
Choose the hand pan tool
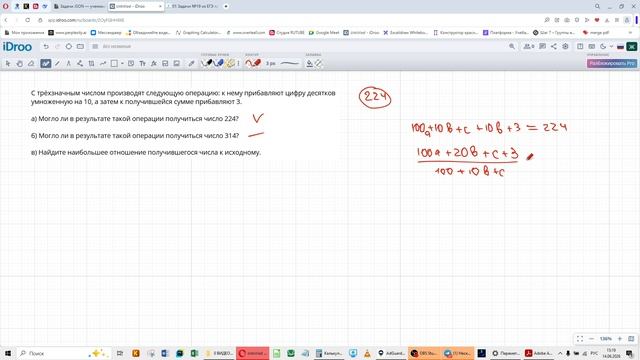point(20,64)
